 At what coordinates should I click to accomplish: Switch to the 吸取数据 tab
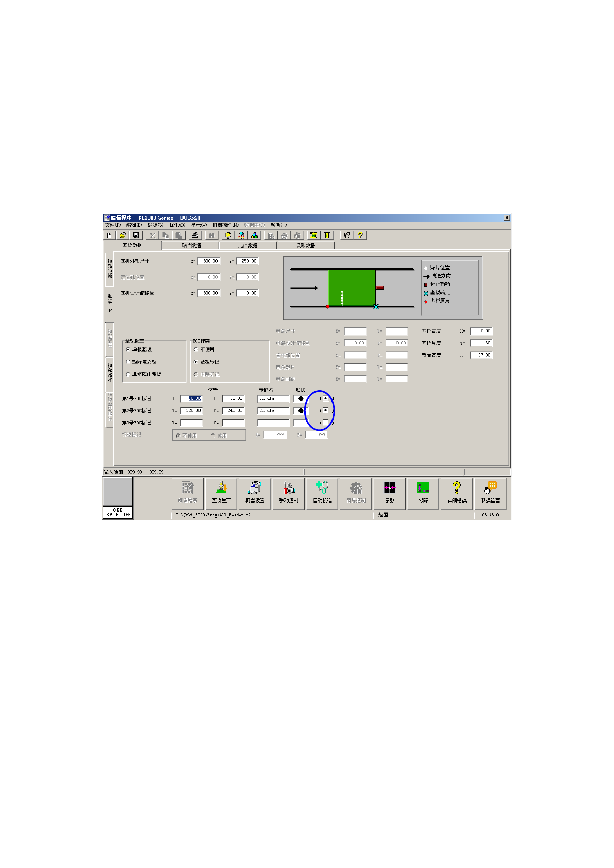pos(305,246)
